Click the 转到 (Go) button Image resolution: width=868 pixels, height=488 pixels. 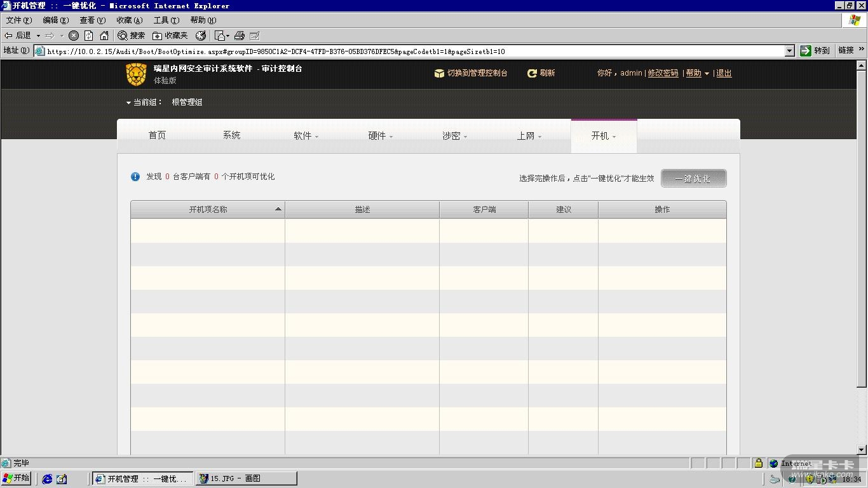[x=815, y=51]
